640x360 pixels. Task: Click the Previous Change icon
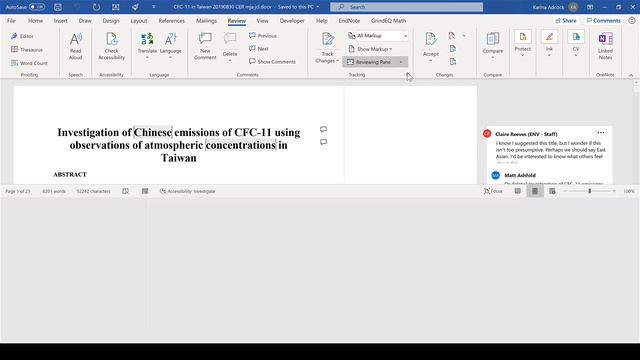(x=453, y=49)
